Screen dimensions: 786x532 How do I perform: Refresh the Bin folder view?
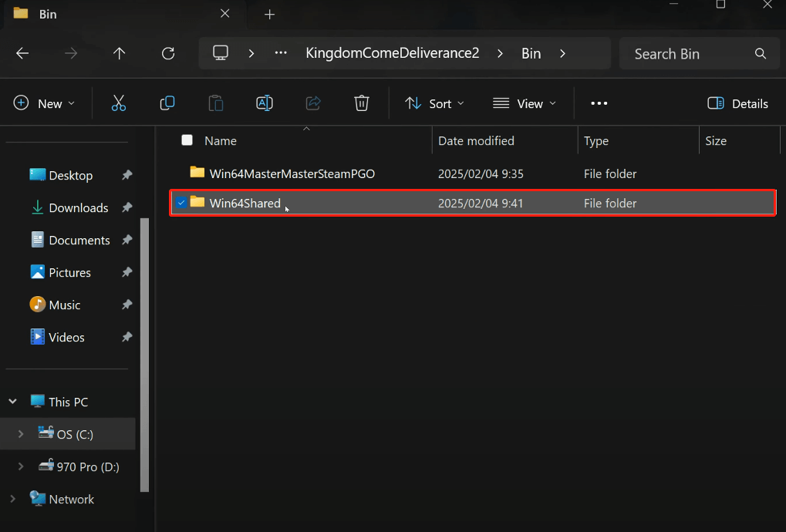click(x=168, y=53)
